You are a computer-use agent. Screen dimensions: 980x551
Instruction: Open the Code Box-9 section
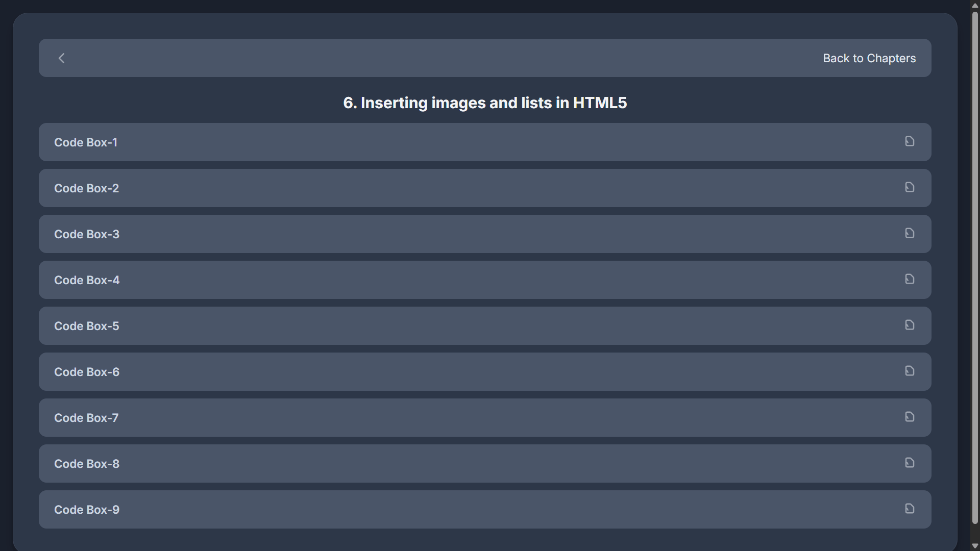pyautogui.click(x=459, y=510)
